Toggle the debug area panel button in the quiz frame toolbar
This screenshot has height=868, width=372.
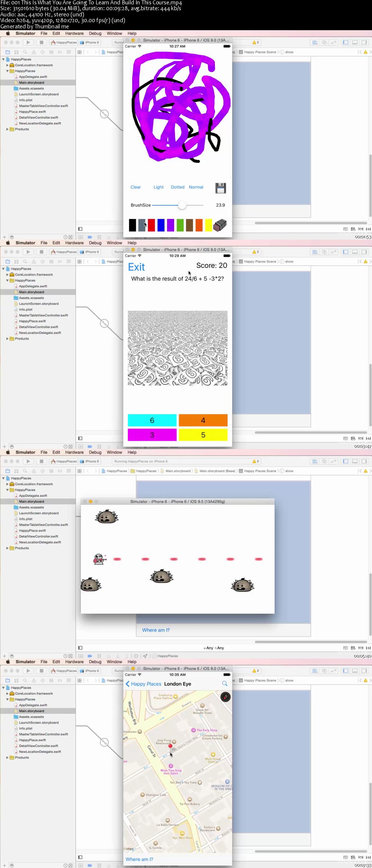coord(355,252)
